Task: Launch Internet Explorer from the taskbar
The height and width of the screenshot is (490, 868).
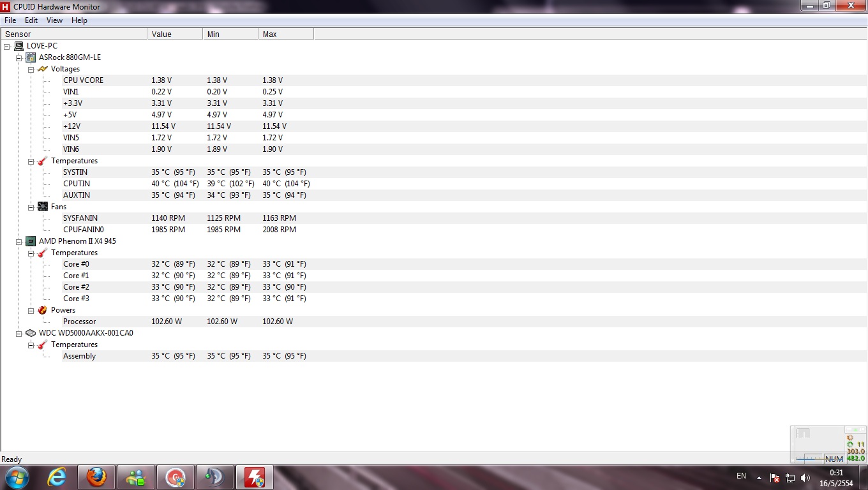Action: (57, 477)
